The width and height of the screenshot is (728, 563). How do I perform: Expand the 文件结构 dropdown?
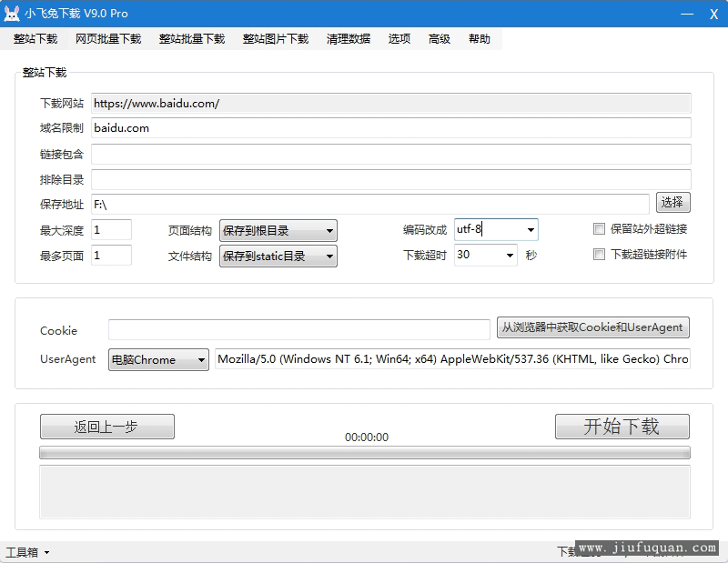coord(278,256)
